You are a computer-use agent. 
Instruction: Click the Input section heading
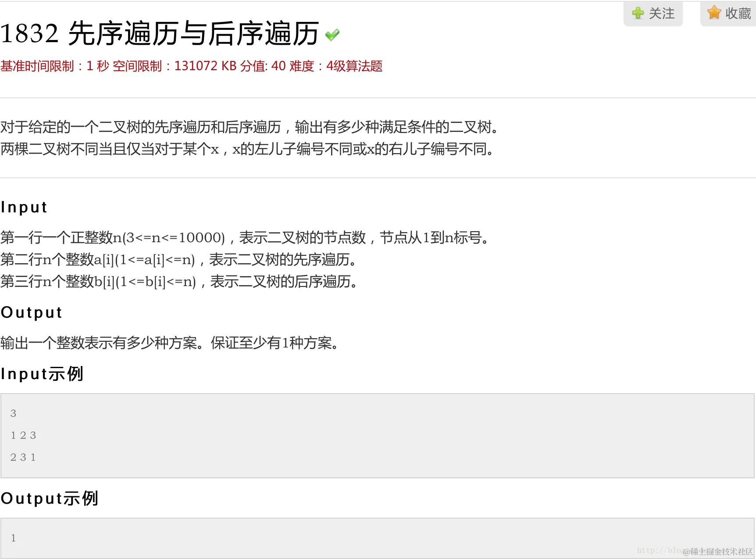24,207
